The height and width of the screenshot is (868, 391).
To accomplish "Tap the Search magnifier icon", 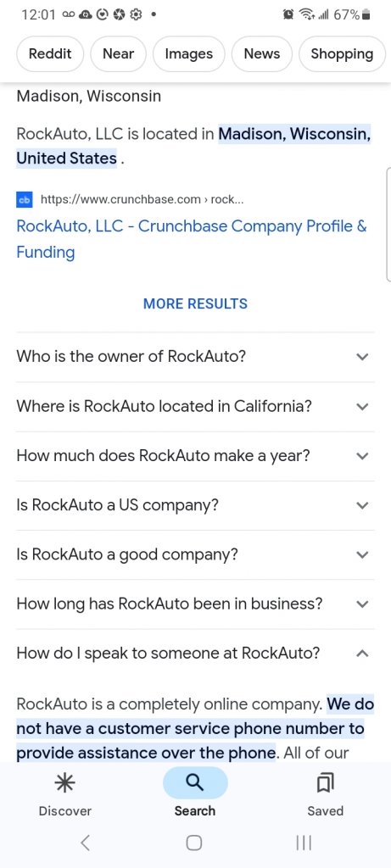I will pyautogui.click(x=195, y=782).
